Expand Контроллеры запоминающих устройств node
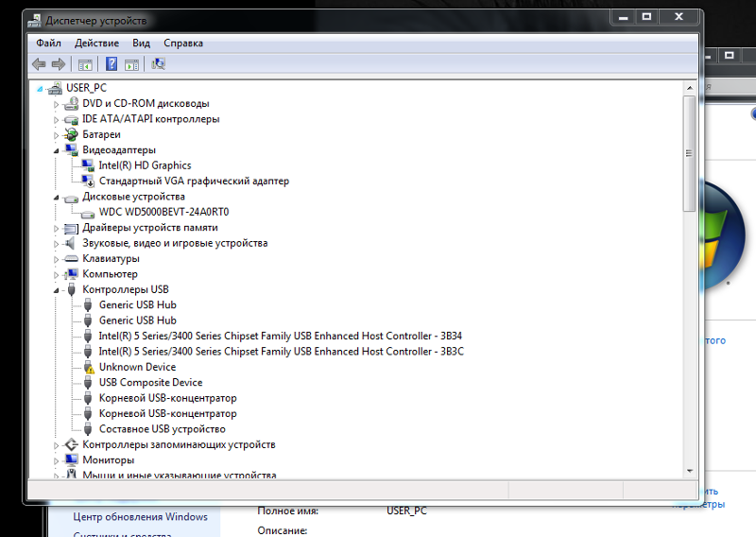 (x=56, y=445)
